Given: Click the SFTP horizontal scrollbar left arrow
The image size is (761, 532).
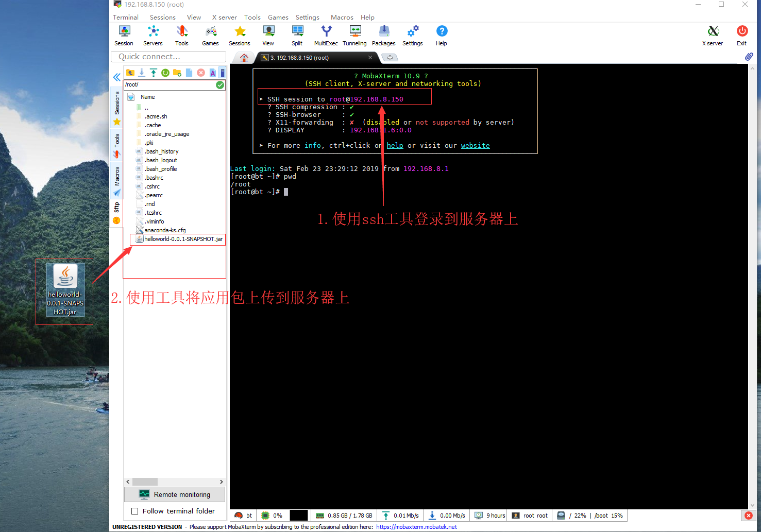Looking at the screenshot, I should pos(128,482).
